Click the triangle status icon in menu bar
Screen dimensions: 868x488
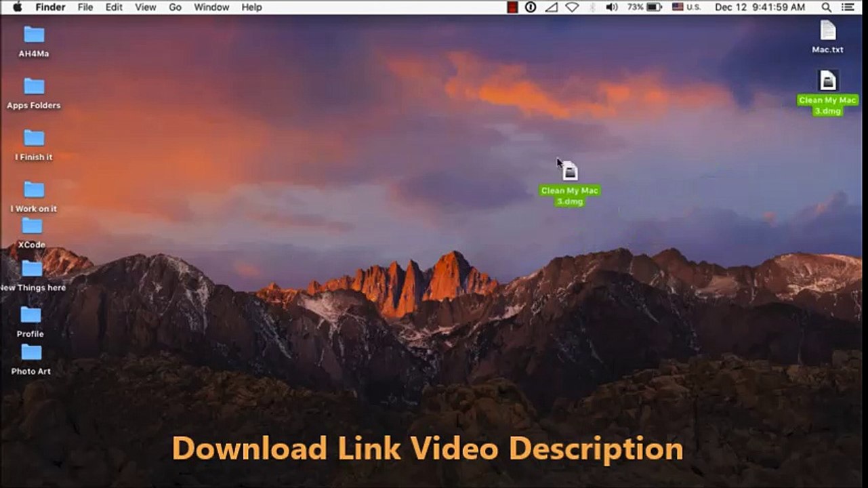pos(551,7)
